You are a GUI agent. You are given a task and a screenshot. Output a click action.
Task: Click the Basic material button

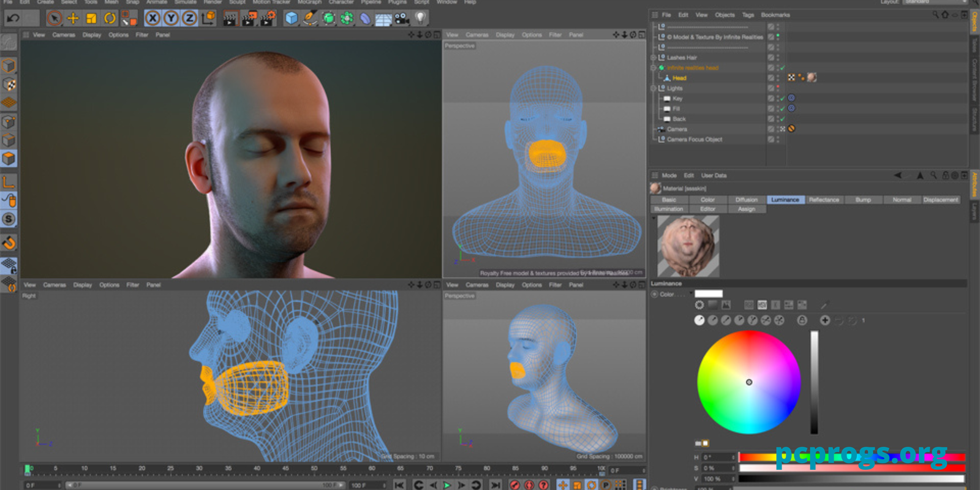coord(669,200)
